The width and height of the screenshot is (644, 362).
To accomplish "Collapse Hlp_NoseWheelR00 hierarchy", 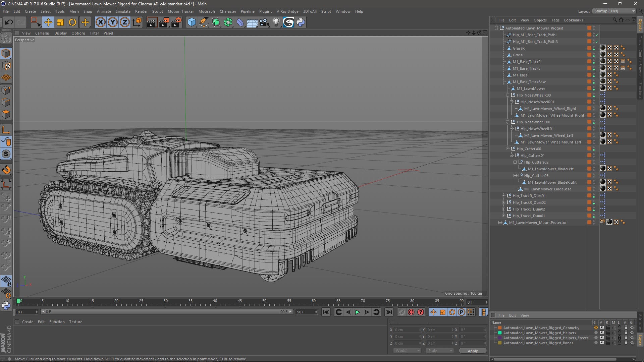I will tap(508, 95).
